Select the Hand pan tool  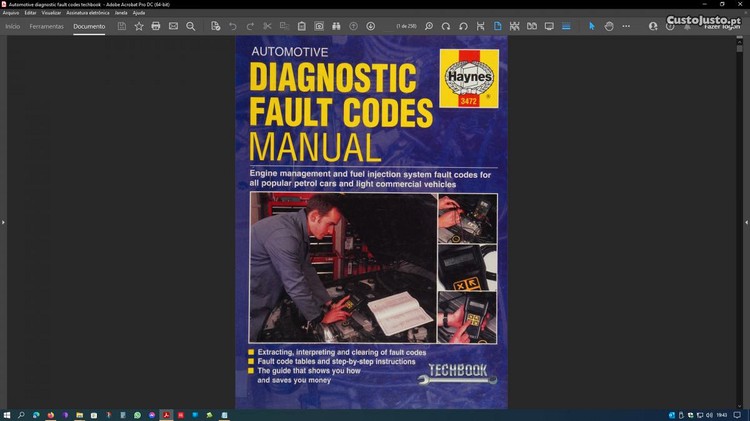point(608,26)
